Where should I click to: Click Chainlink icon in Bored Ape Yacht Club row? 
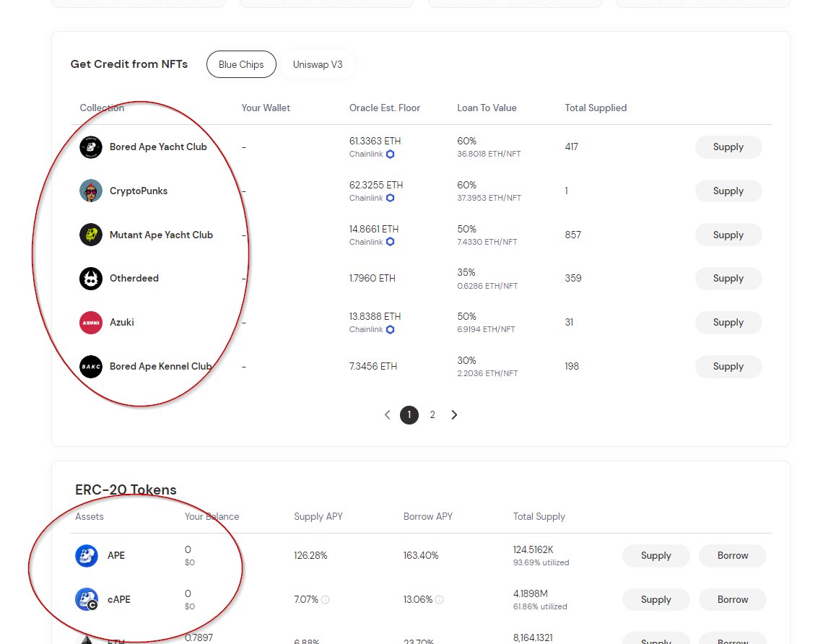391,154
